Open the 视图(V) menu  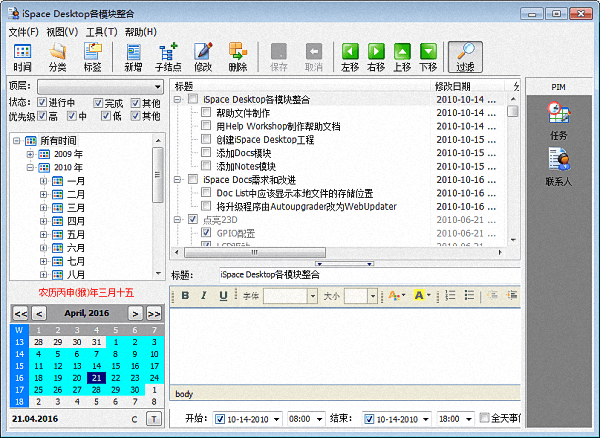tap(62, 32)
